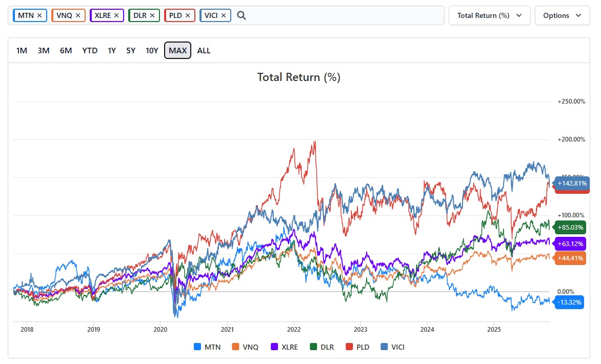Remove the VNQ ticker tag

click(78, 15)
